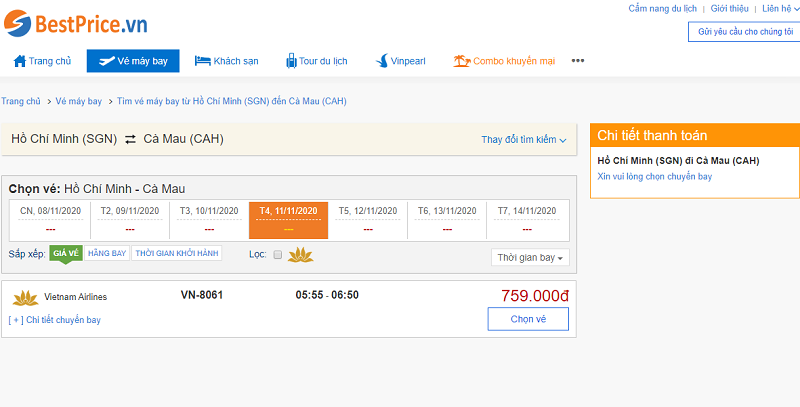Open the Liên hệ dropdown

pos(781,9)
